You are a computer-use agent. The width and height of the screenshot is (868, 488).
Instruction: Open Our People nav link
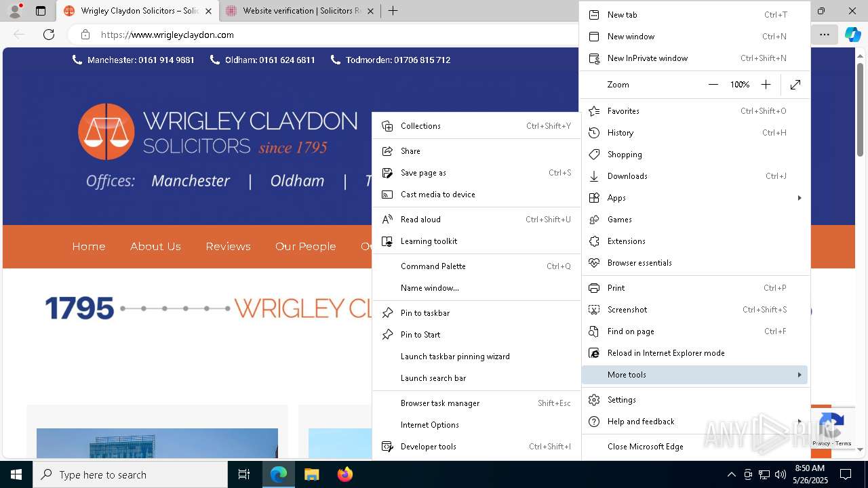coord(306,247)
